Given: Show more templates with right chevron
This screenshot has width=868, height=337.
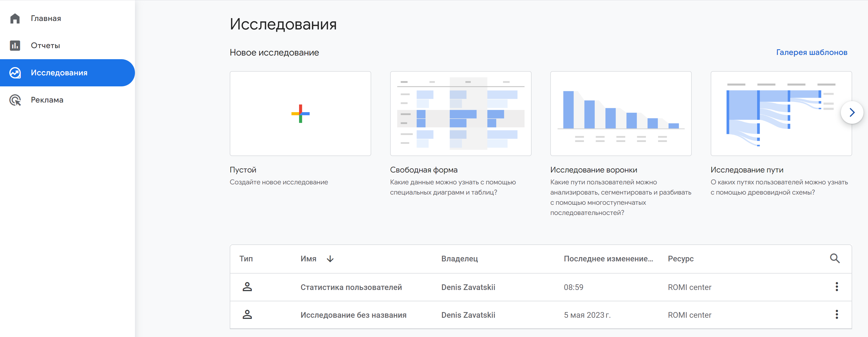Looking at the screenshot, I should 852,112.
